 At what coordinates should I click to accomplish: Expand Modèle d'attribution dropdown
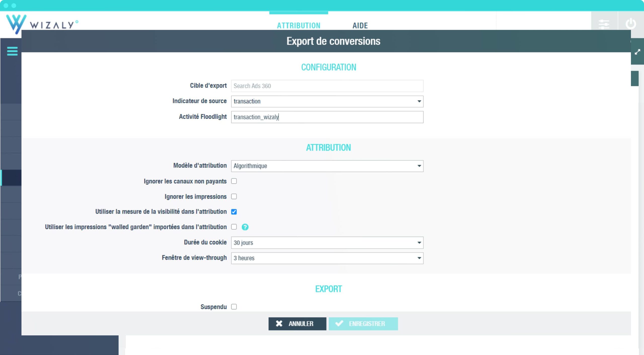[327, 166]
